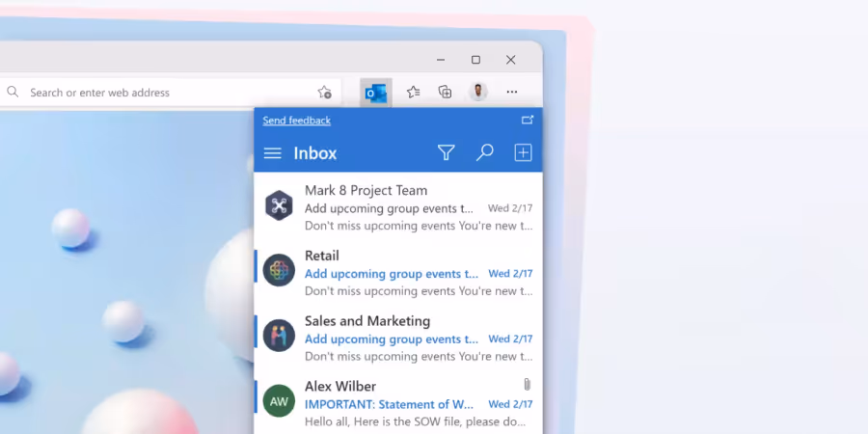Open the browser Settings and more menu
This screenshot has width=868, height=434.
tap(512, 92)
